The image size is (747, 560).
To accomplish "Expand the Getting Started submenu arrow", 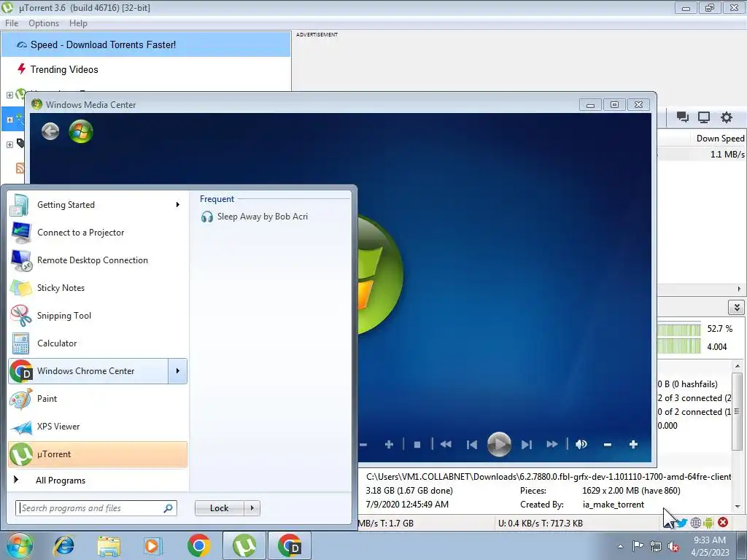I will (x=178, y=205).
